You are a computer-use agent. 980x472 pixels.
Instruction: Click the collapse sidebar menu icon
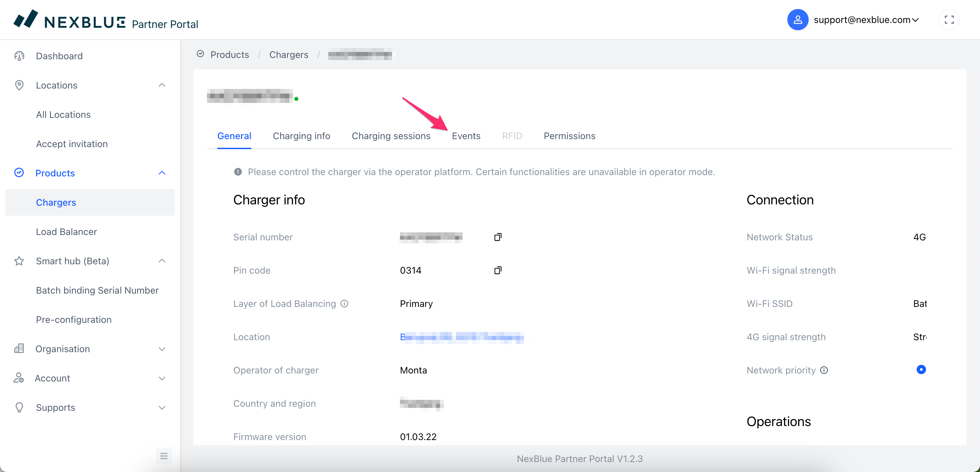[164, 456]
